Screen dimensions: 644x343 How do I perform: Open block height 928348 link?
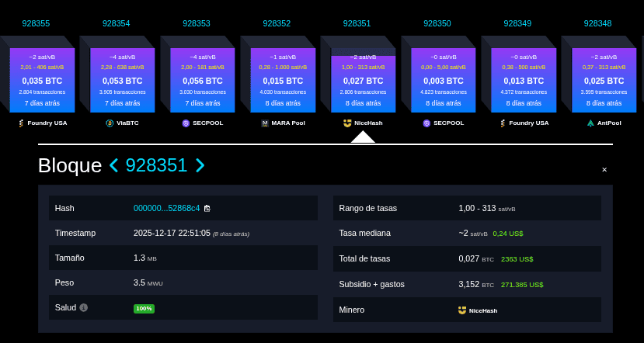(x=597, y=23)
